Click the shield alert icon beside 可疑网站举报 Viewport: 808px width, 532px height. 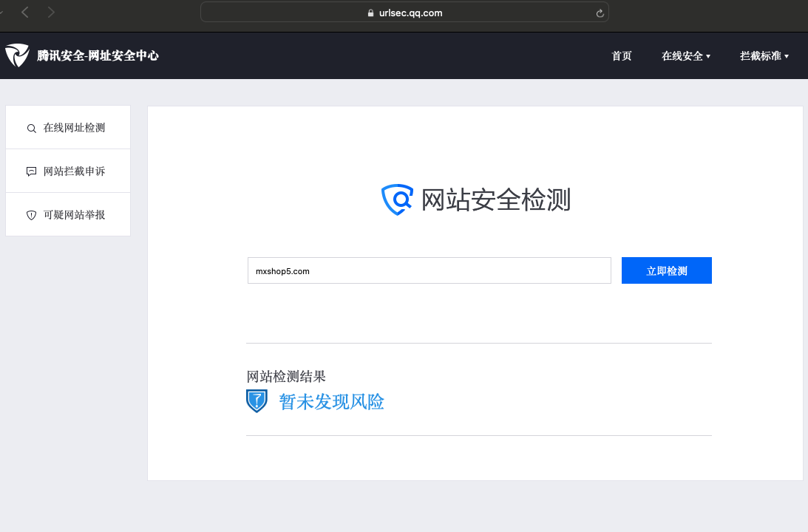[32, 215]
